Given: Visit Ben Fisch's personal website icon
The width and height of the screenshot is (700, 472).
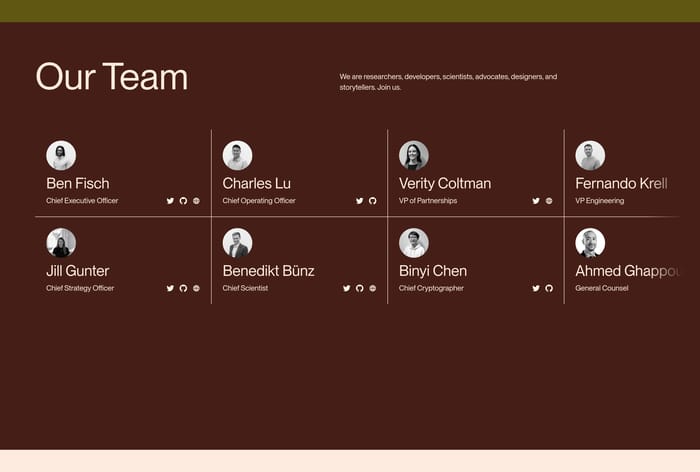Looking at the screenshot, I should [x=196, y=201].
